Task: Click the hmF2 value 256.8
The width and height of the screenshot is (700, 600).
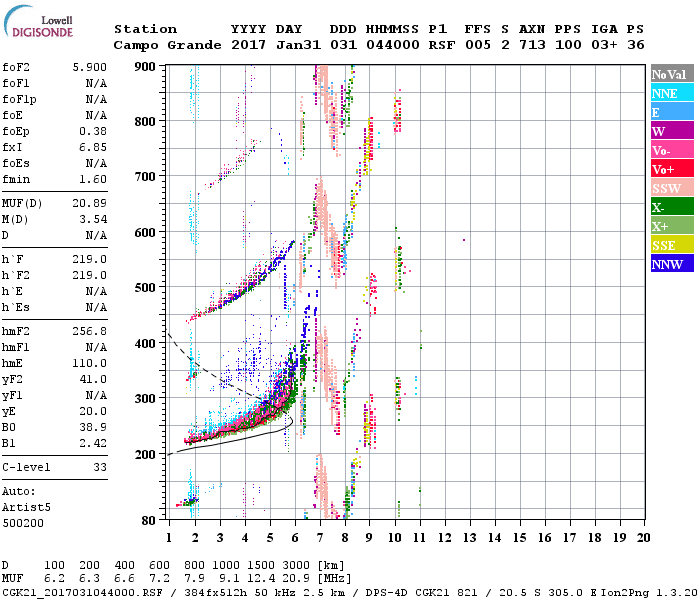Action: 90,331
